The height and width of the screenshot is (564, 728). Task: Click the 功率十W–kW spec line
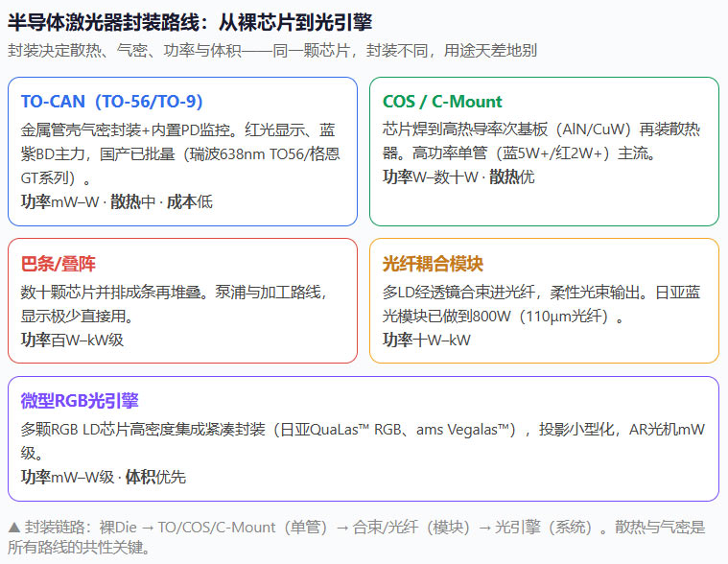[427, 340]
